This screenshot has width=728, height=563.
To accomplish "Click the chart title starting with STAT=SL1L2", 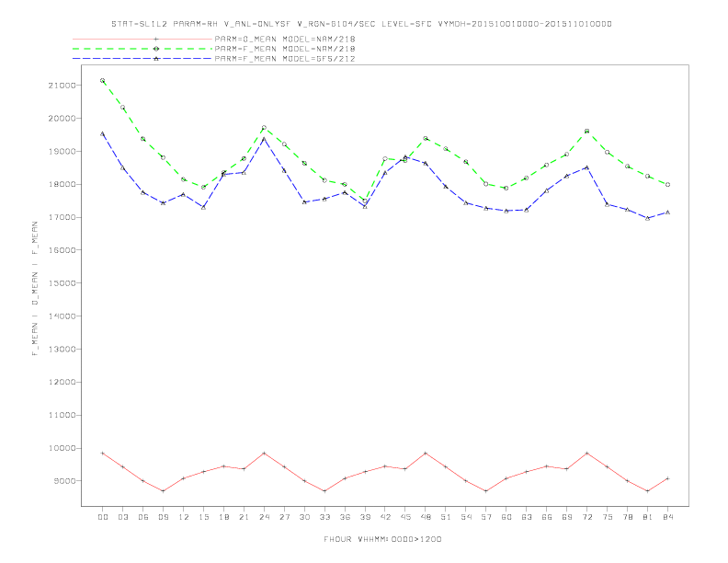I will click(361, 24).
